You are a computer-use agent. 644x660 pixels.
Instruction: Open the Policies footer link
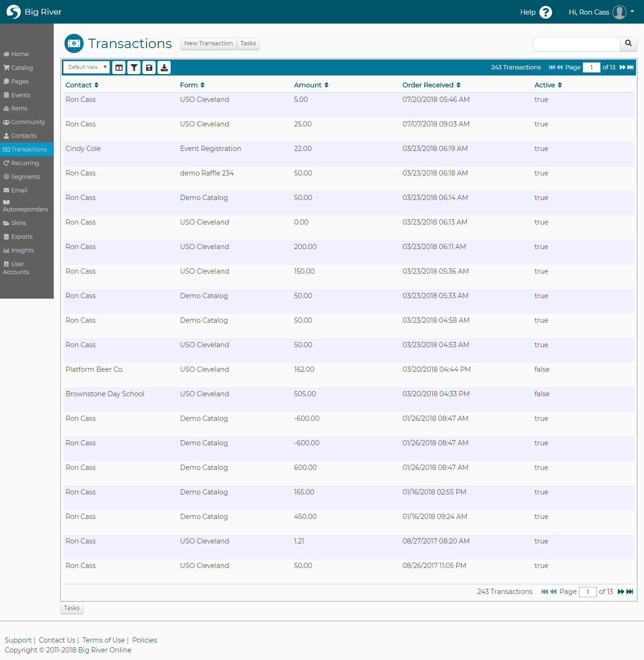tap(145, 640)
